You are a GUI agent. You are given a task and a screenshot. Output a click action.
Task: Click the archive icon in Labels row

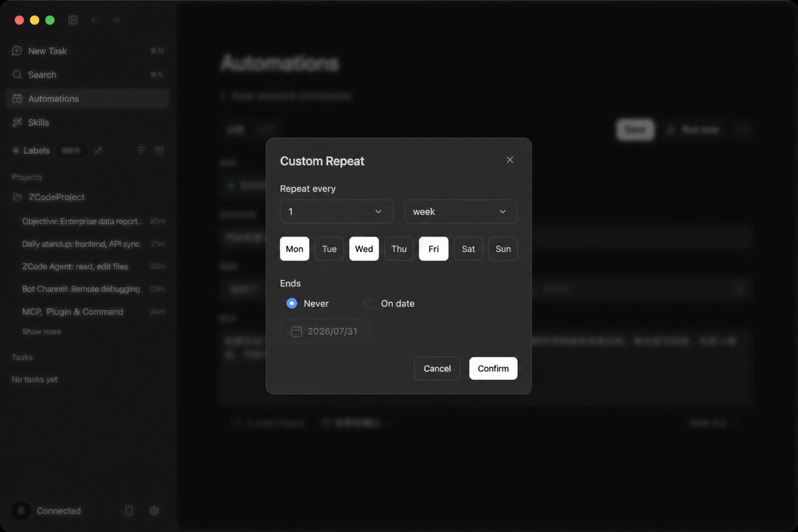(x=160, y=150)
